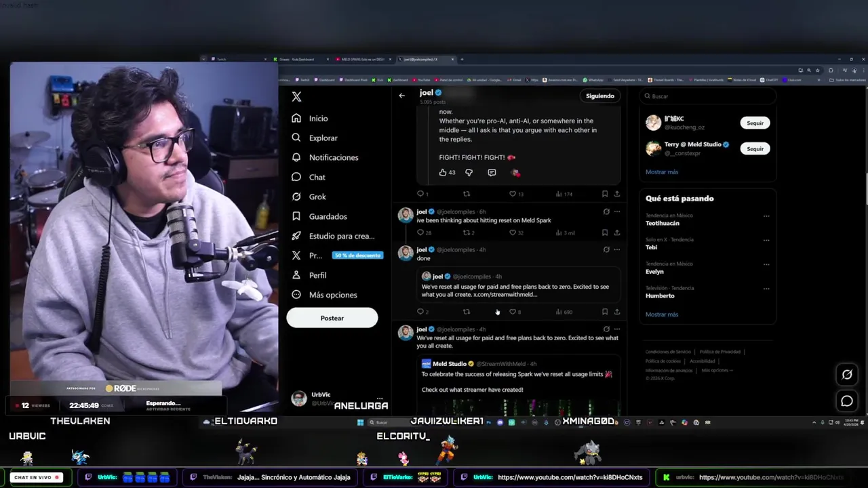Image resolution: width=868 pixels, height=488 pixels.
Task: Share the 'done' post
Action: [616, 312]
